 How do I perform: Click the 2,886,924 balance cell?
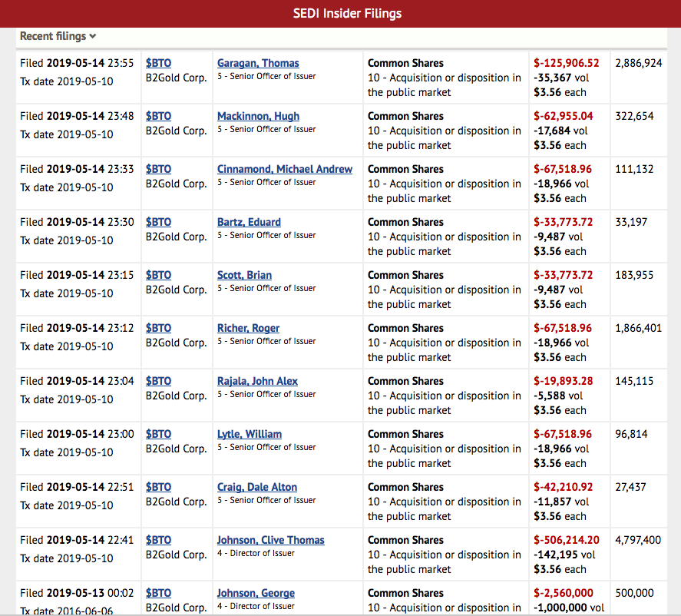[638, 63]
